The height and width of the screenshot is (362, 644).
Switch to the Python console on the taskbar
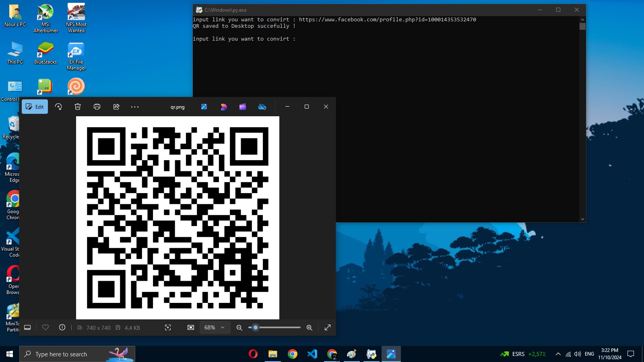click(x=372, y=354)
